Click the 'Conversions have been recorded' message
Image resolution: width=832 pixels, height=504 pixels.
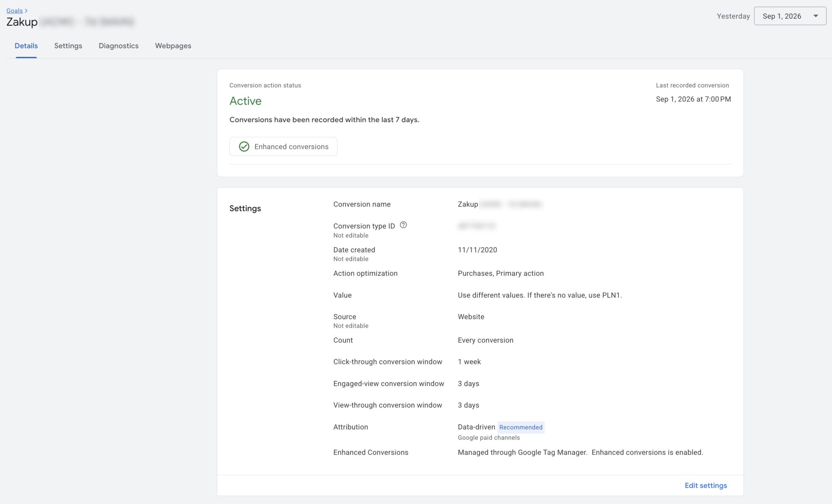324,120
